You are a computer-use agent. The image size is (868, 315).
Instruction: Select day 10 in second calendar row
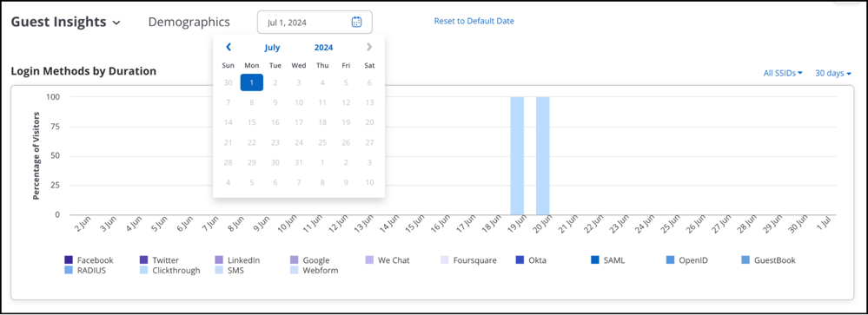point(299,102)
